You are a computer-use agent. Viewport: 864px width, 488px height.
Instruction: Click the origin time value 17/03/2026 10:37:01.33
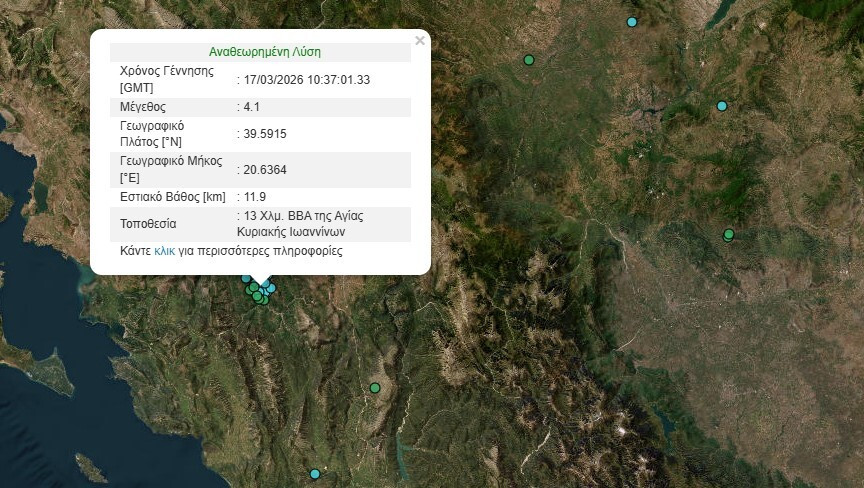[x=307, y=80]
